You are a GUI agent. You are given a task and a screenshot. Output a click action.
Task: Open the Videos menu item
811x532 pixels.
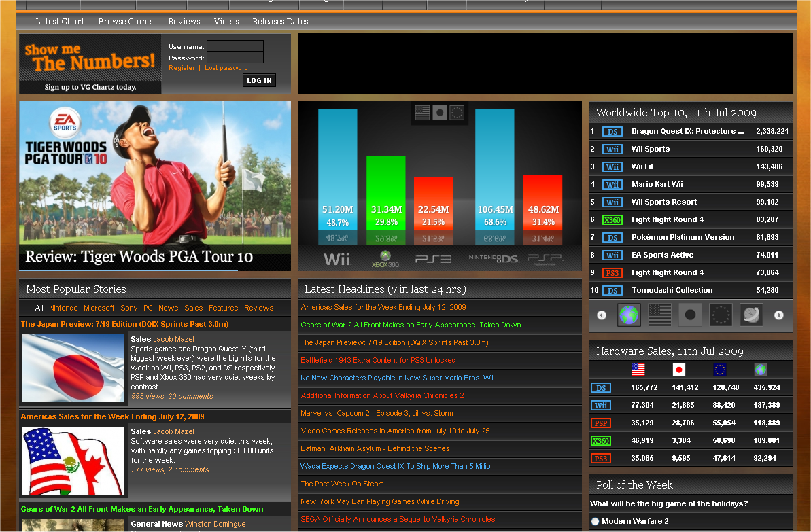[226, 21]
